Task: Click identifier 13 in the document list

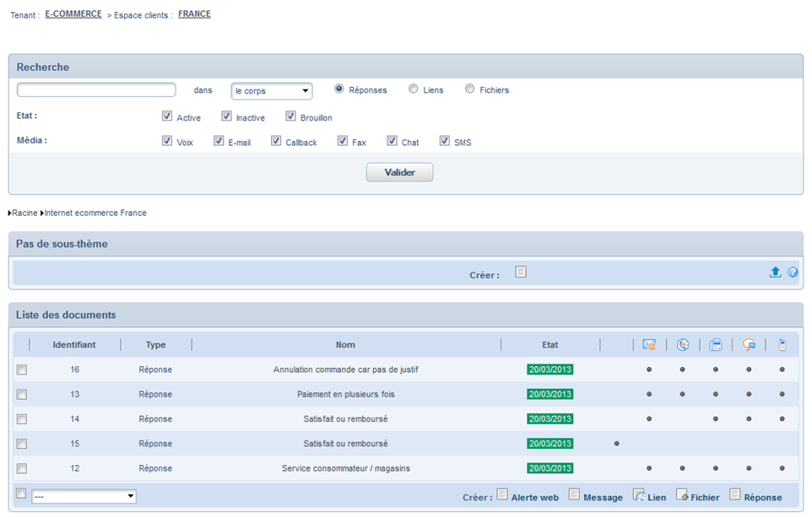Action: click(x=74, y=394)
